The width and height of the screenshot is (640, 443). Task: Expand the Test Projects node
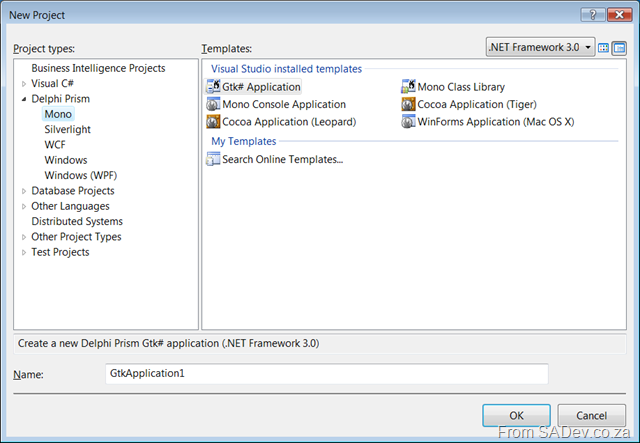click(x=24, y=252)
